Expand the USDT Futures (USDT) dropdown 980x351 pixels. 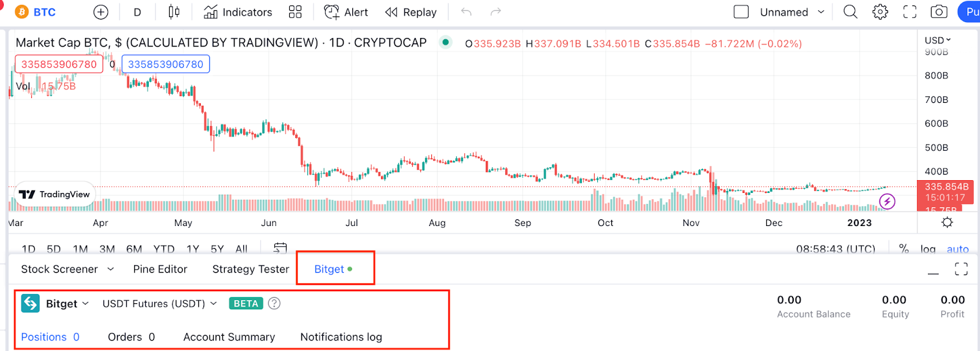click(214, 304)
